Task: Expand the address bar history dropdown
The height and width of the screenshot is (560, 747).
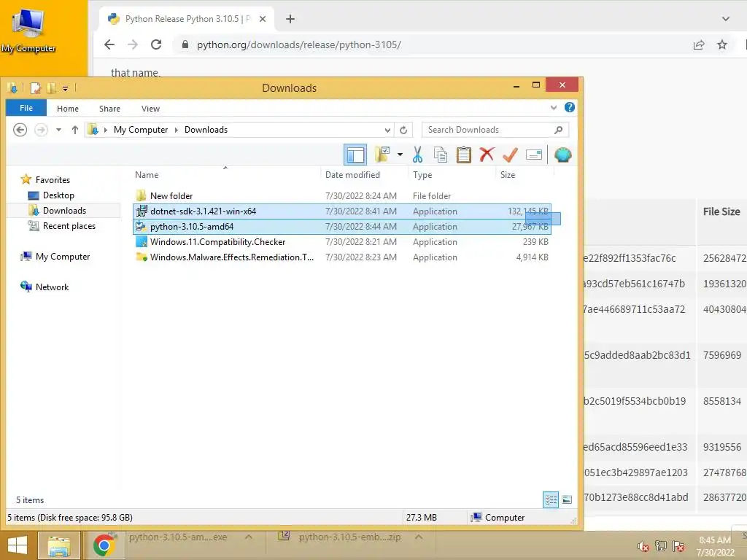Action: (x=387, y=130)
